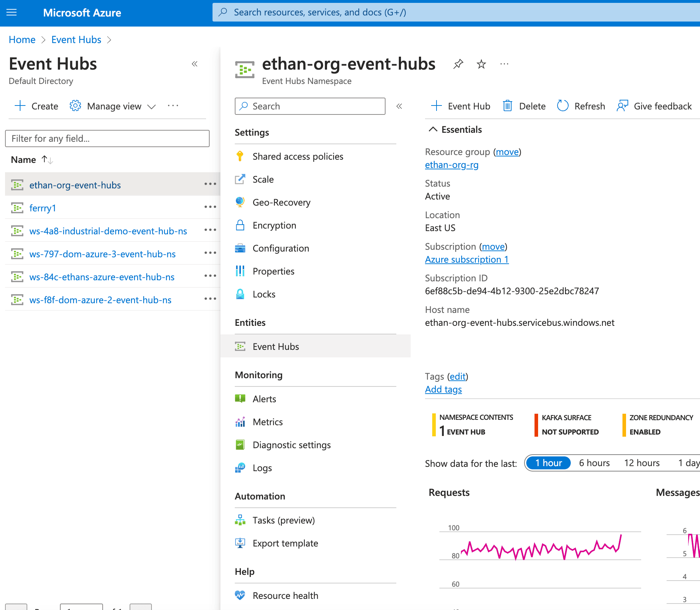Select ws-f8f-dom-azure-2-event-hub-ns namespace
This screenshot has height=610, width=700.
click(101, 300)
